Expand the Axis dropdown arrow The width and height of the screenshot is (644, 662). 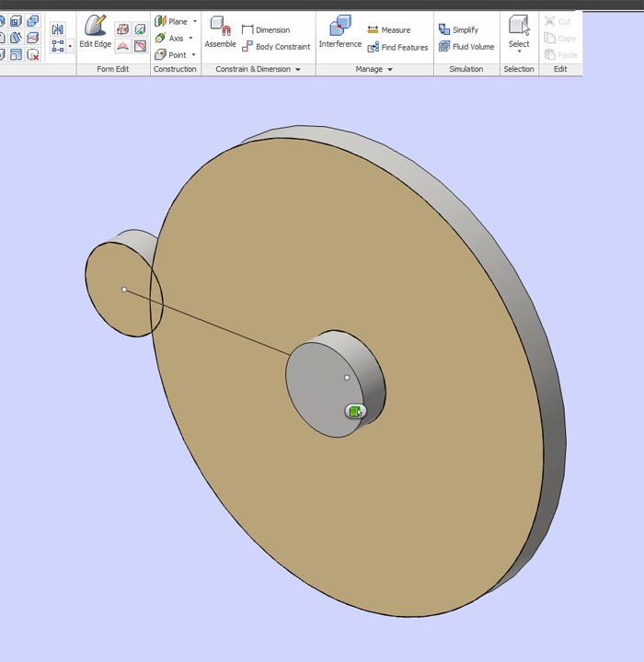coord(190,38)
